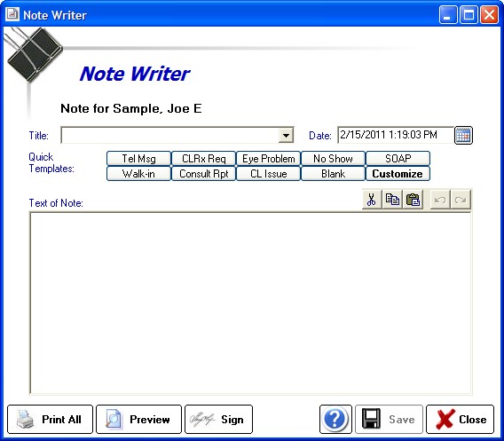The height and width of the screenshot is (441, 504).
Task: Click the Copy icon above note text
Action: tap(392, 200)
